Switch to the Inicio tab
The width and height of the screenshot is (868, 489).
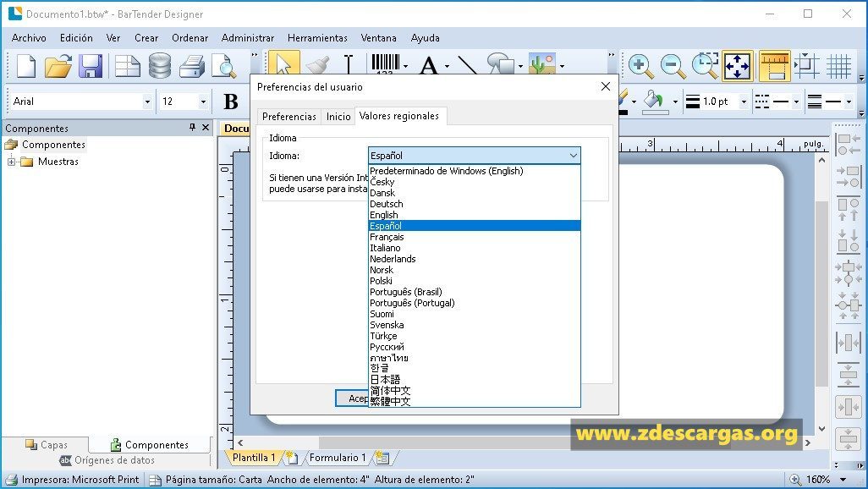pos(338,116)
